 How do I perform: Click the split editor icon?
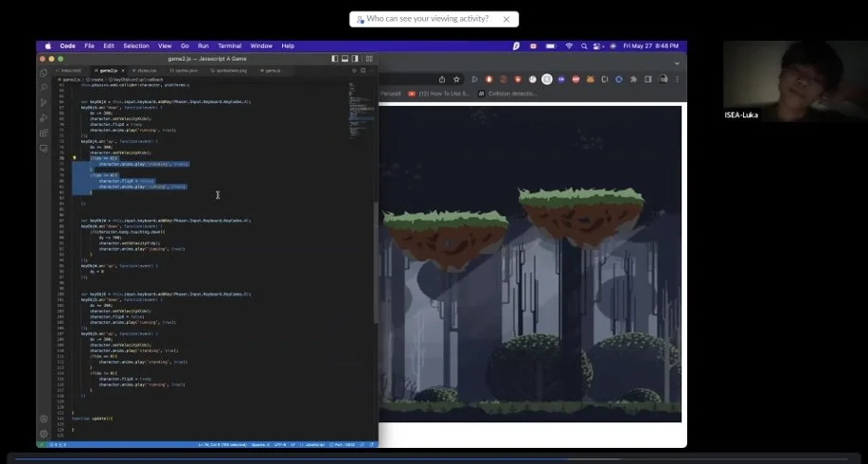click(x=363, y=70)
